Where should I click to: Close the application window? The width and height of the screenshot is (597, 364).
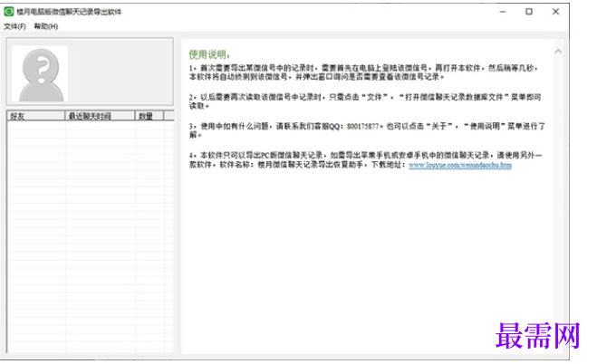(x=555, y=12)
